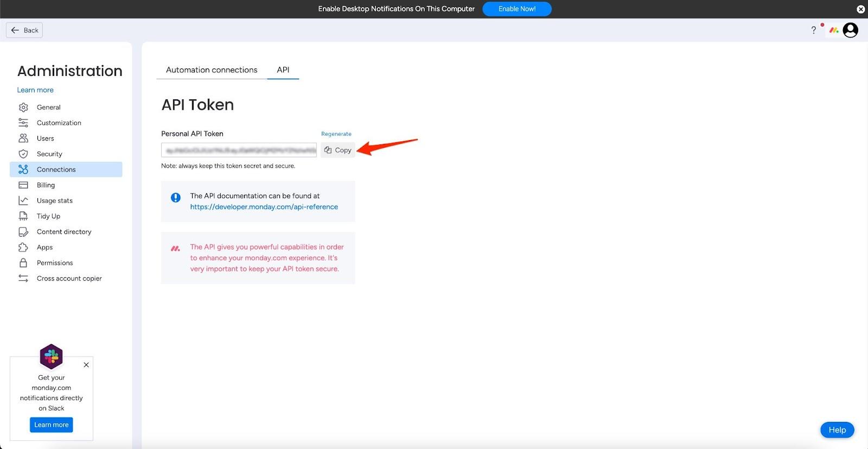868x449 pixels.
Task: Open Customization settings
Action: 66,123
